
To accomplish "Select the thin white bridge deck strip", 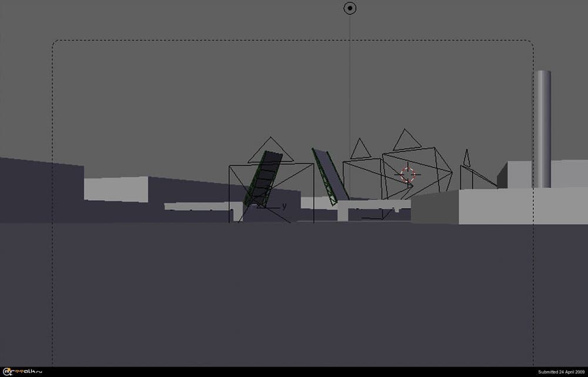I will click(200, 206).
